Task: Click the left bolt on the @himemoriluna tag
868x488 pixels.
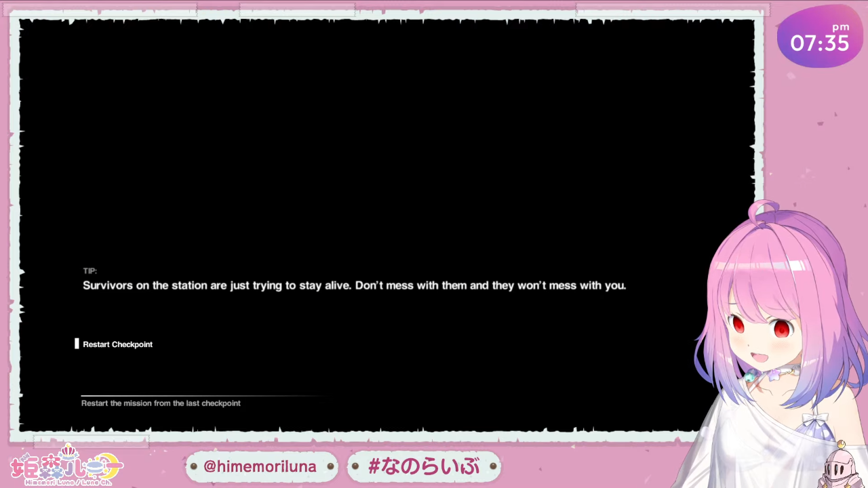Action: point(193,466)
